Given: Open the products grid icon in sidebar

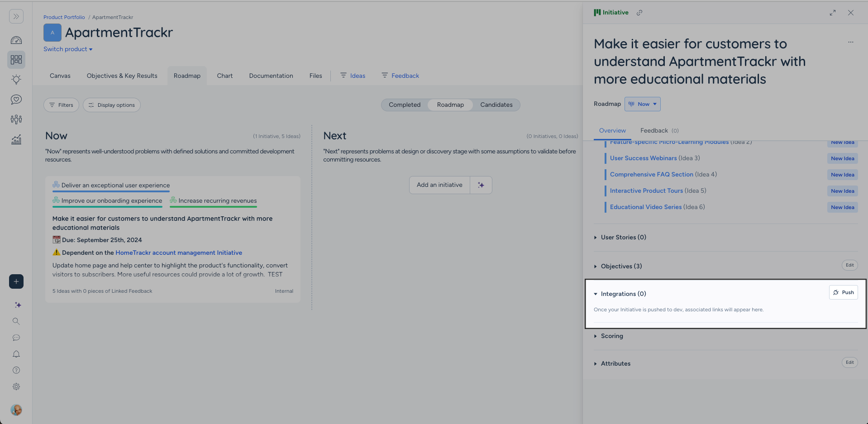Looking at the screenshot, I should point(16,60).
